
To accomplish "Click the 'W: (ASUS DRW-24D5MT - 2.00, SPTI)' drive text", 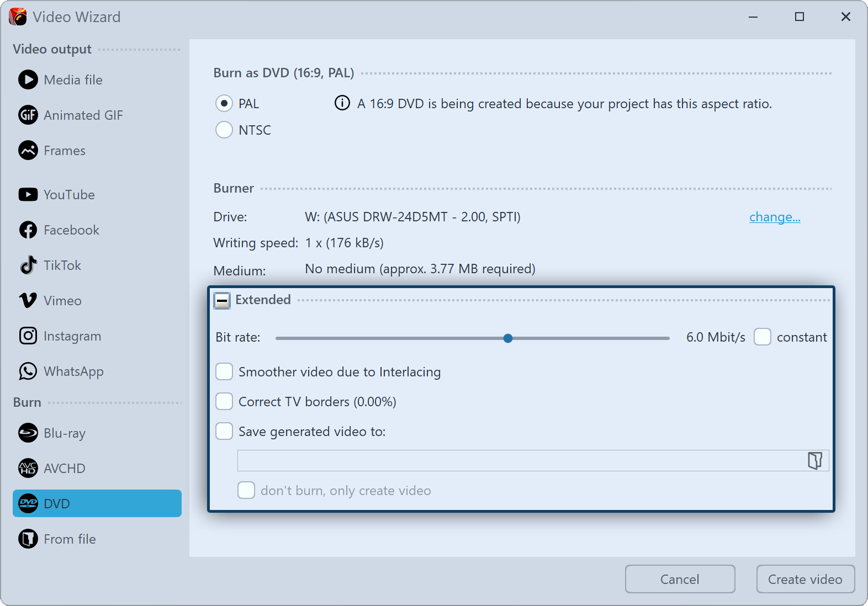I will 412,217.
